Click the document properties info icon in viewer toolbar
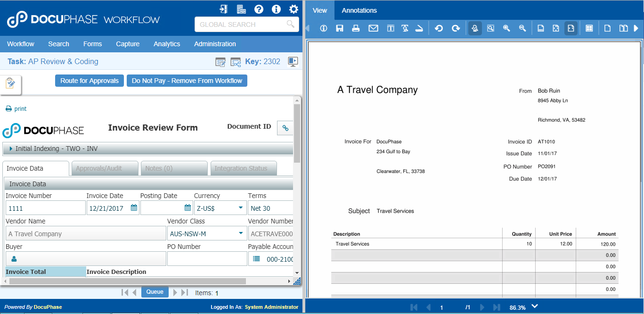The height and width of the screenshot is (314, 644). coord(324,28)
